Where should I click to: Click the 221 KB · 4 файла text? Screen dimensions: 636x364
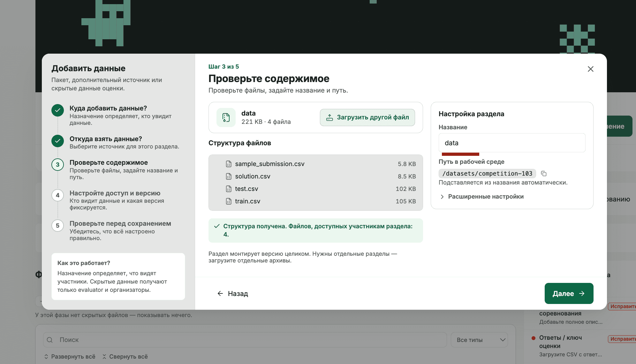[266, 122]
